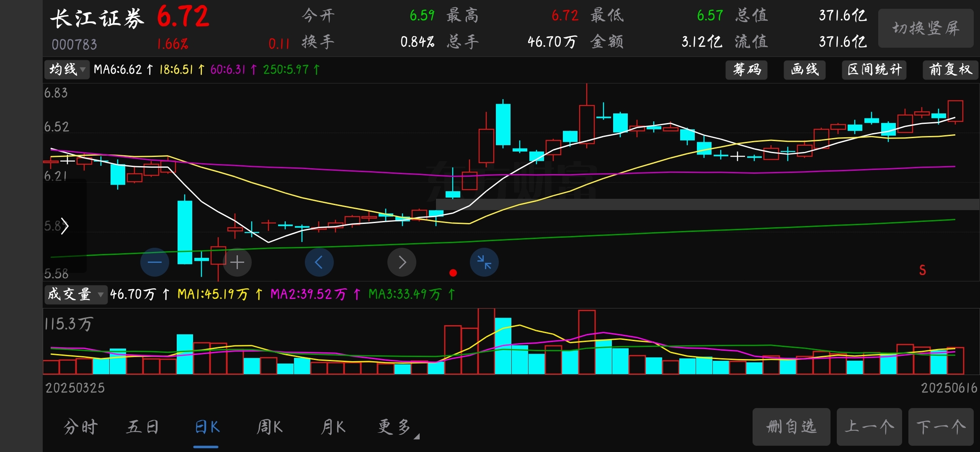Click price change percent 1.66%
980x452 pixels.
[173, 44]
